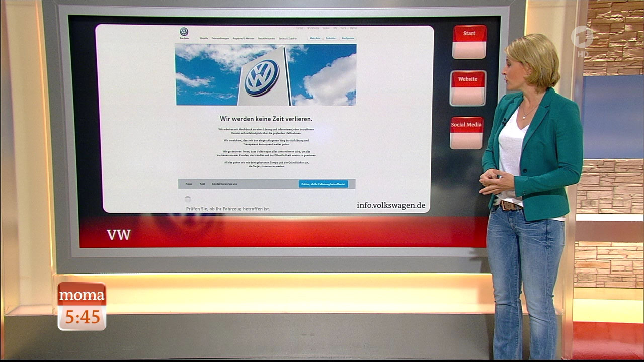This screenshot has width=644, height=362.
Task: Click 'Prüfen Sie, ob Ihr Fahrzeug betroffen ist' text
Action: point(228,209)
